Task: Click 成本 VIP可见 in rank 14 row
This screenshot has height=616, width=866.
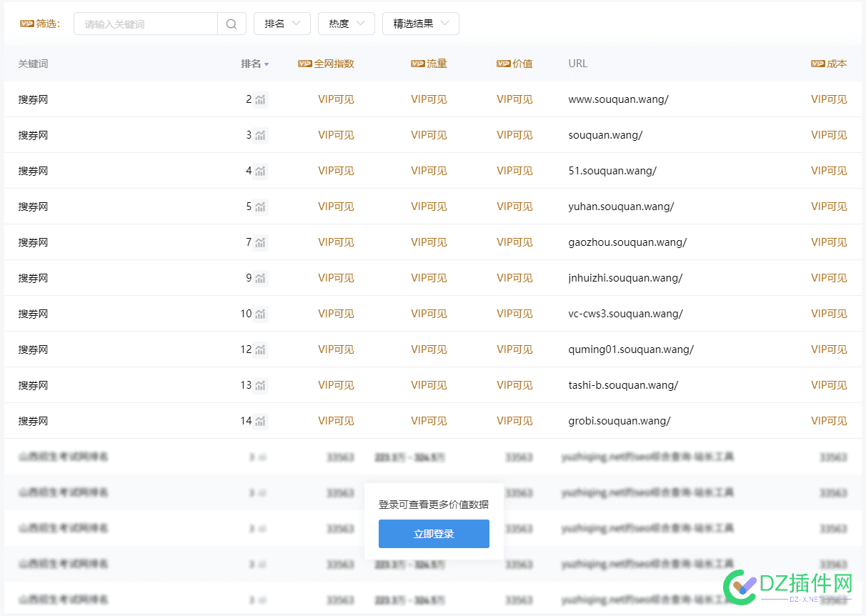Action: (829, 421)
